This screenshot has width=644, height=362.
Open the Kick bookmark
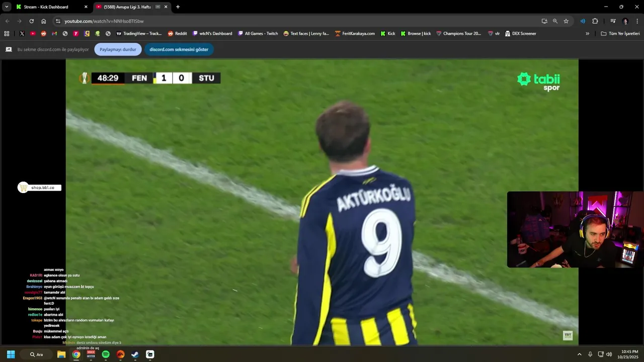click(x=388, y=34)
